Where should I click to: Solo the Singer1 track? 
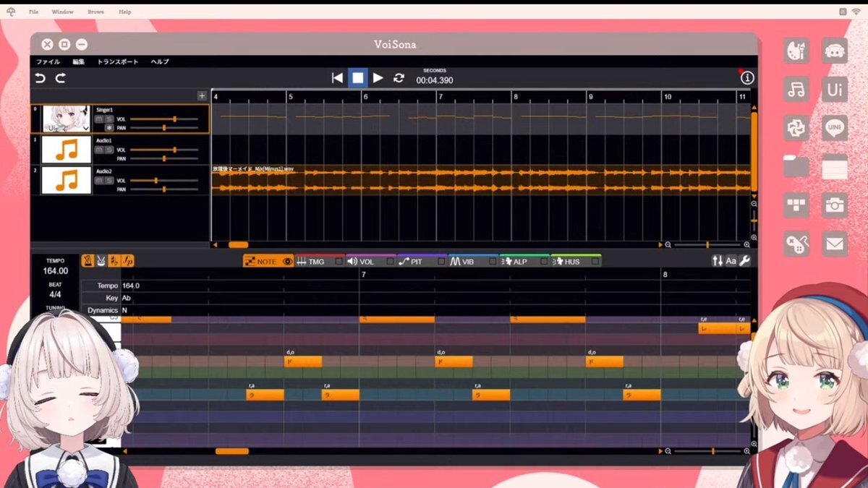click(109, 119)
